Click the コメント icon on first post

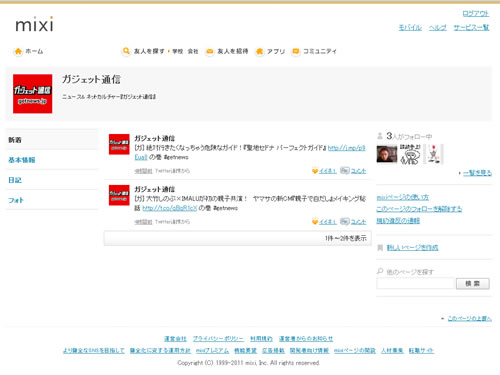coord(345,171)
